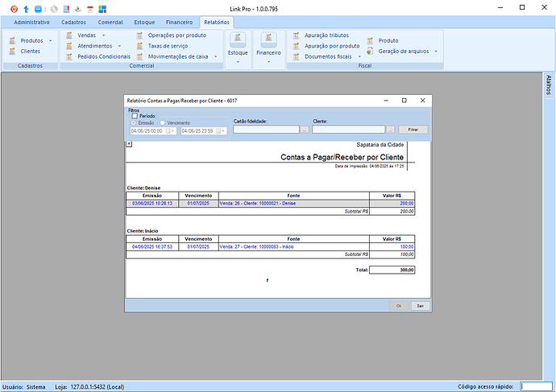Select the Vencimento radio button

pyautogui.click(x=163, y=123)
